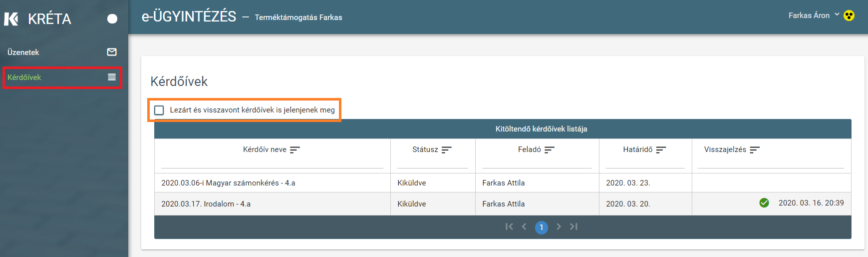Image resolution: width=868 pixels, height=257 pixels.
Task: Click the e-ÜGYINTÉZÉS header title
Action: tap(189, 16)
